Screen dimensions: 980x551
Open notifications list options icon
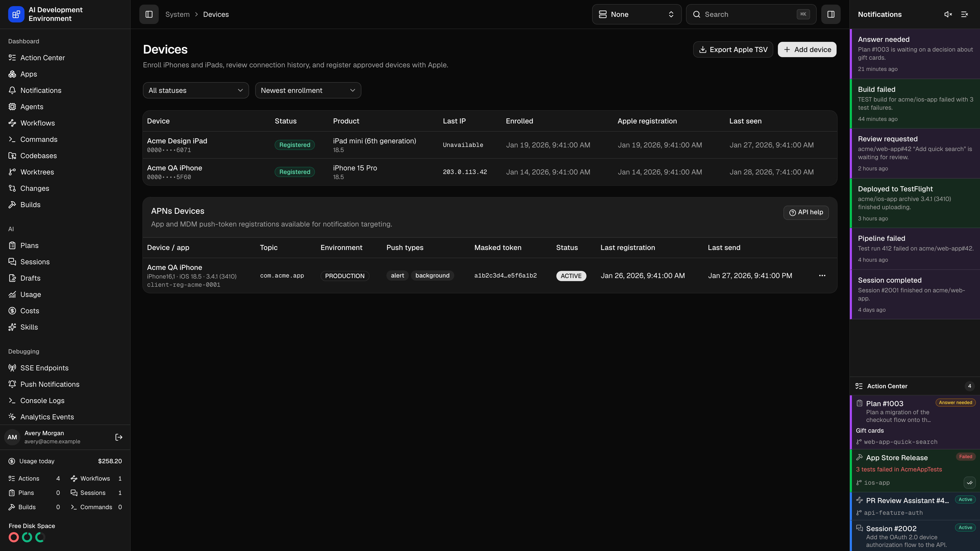[964, 14]
